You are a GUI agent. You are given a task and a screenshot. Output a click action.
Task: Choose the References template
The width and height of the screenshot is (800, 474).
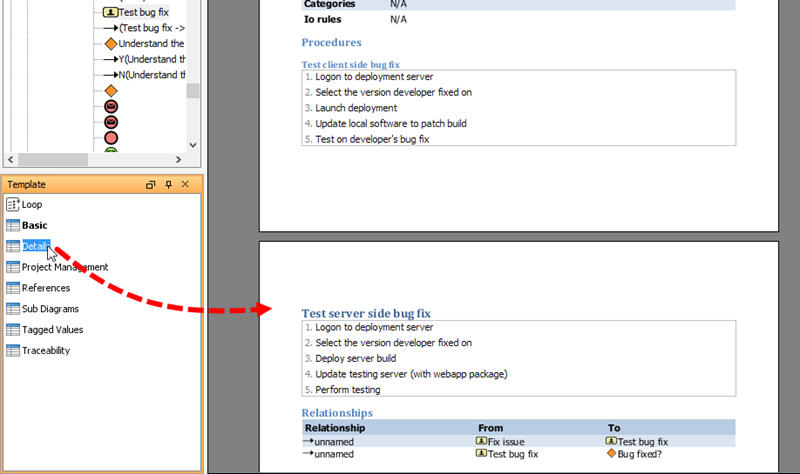(45, 288)
